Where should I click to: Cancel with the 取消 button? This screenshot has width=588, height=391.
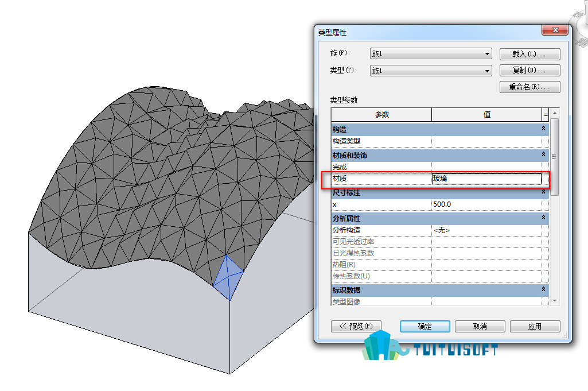point(480,327)
